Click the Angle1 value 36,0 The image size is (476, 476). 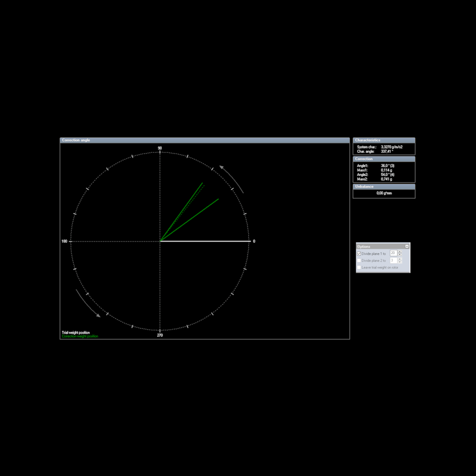tap(388, 166)
